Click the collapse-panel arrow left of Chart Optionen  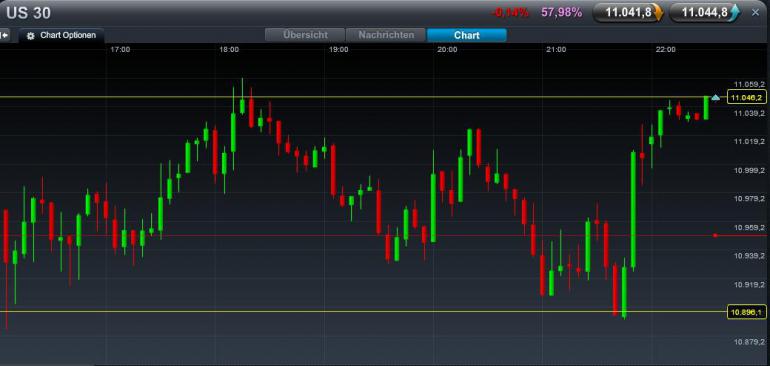click(x=4, y=35)
